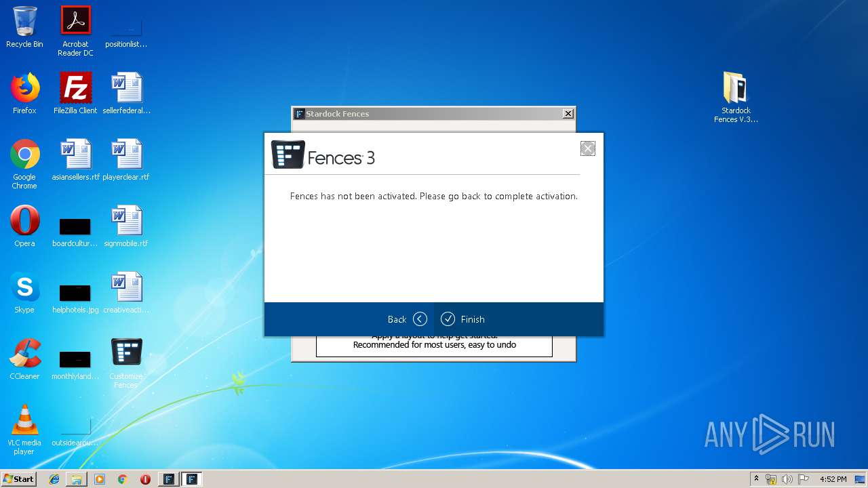
Task: Click the 4:52 PM clock
Action: (x=833, y=479)
